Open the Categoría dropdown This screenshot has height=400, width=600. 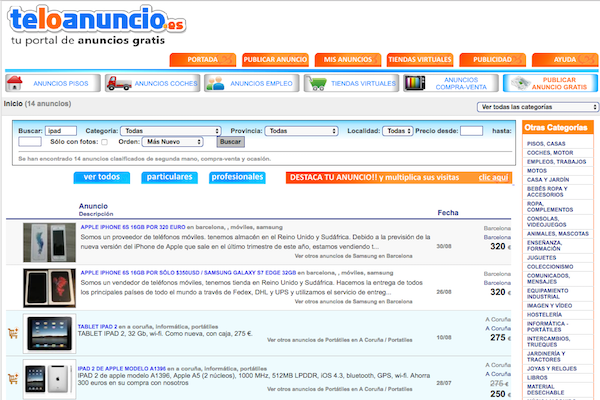tap(171, 131)
